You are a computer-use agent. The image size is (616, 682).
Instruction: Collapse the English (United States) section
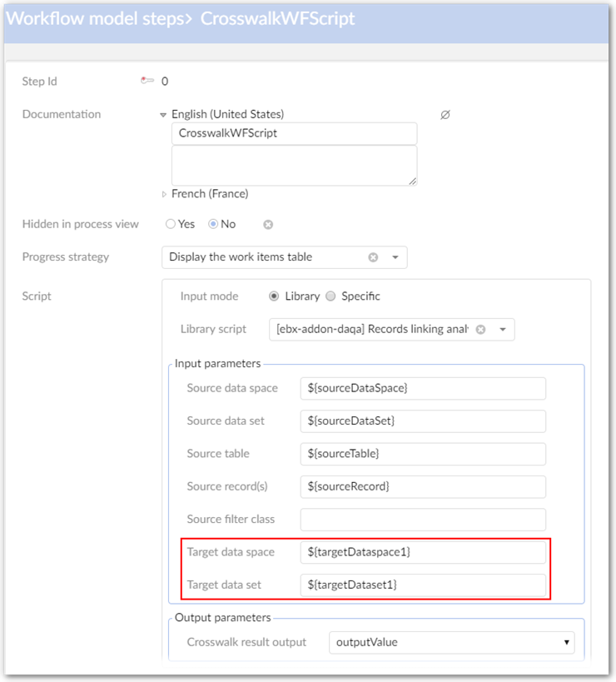[164, 115]
